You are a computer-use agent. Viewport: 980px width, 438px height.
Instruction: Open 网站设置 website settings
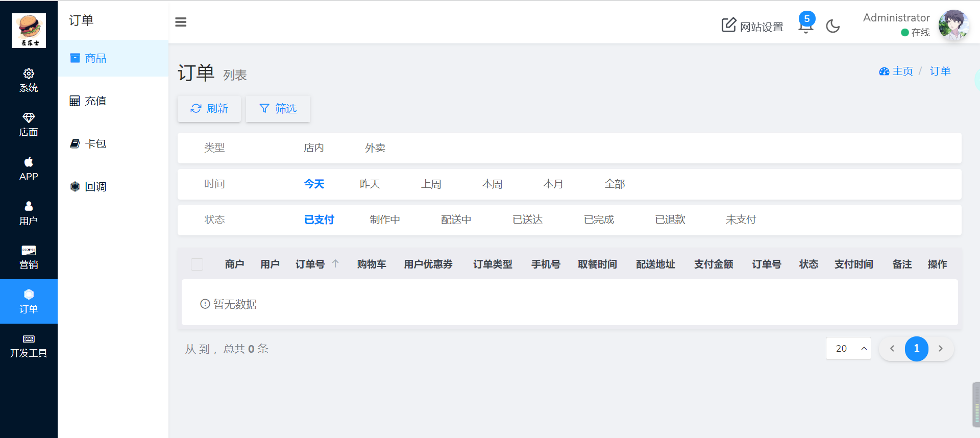[752, 26]
